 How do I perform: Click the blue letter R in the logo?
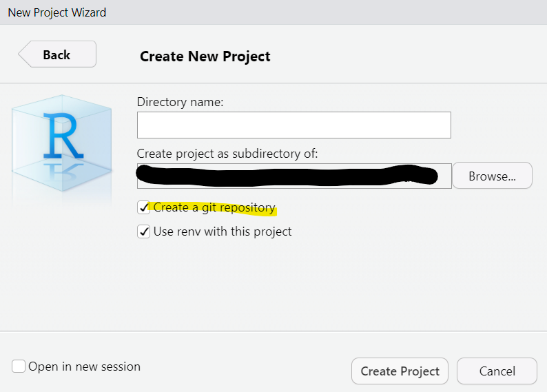click(62, 134)
